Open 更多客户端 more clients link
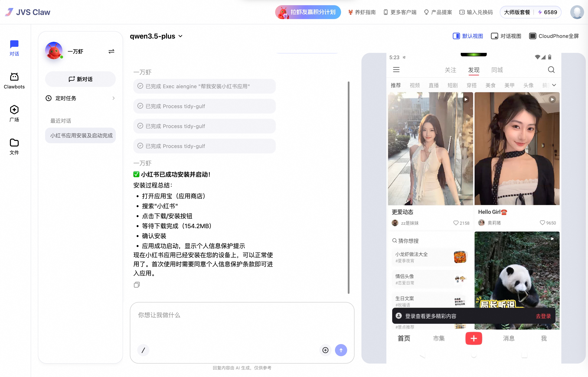Viewport: 588px width, 377px height. tap(400, 12)
